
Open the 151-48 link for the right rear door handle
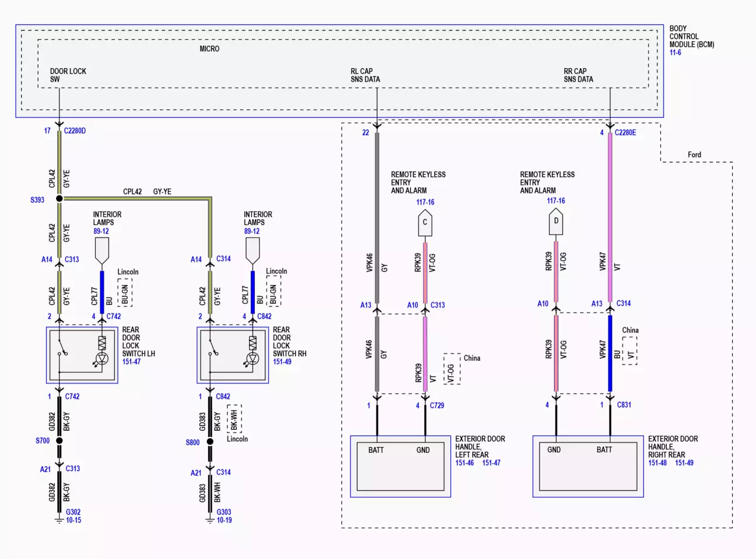[657, 463]
